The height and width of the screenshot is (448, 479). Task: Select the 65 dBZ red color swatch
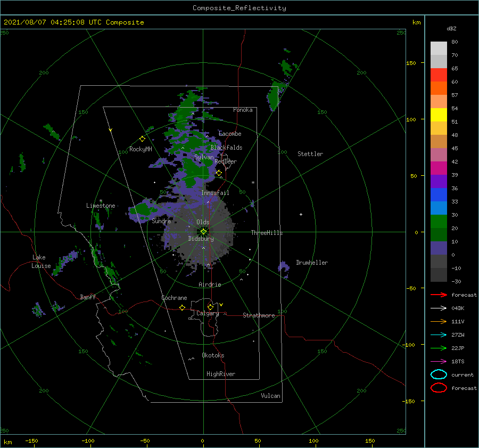[x=439, y=75]
